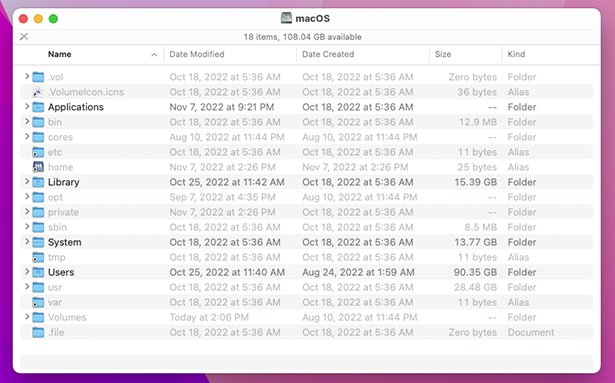Expand the .vol folder chevron

click(27, 76)
